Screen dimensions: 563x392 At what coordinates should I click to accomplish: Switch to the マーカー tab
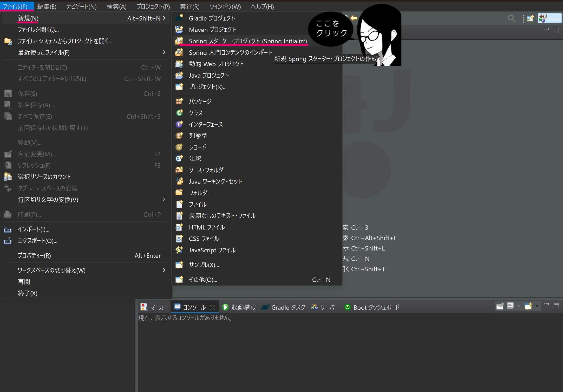154,307
